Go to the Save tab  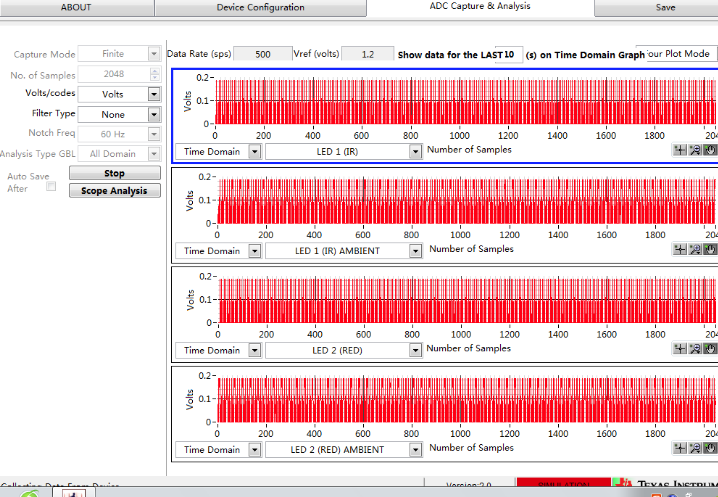665,8
